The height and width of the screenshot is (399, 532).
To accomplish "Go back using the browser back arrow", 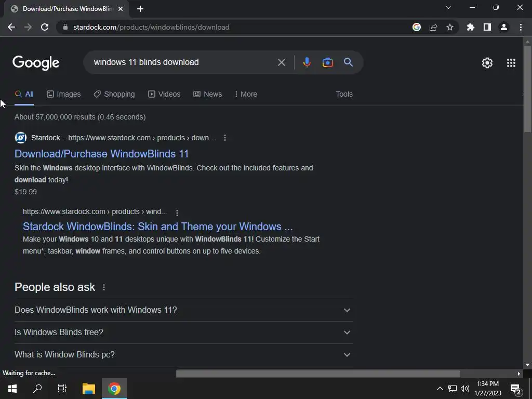I will coord(11,27).
